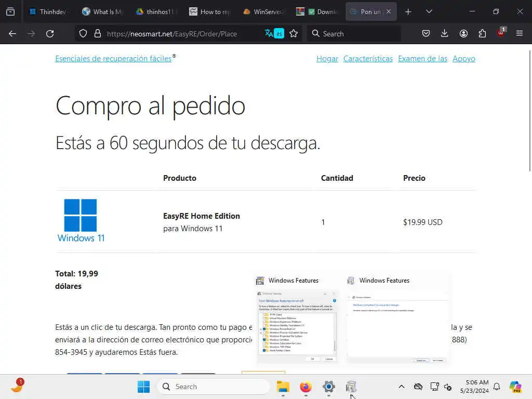
Task: Click the Total: 19,99 text
Action: tap(77, 273)
